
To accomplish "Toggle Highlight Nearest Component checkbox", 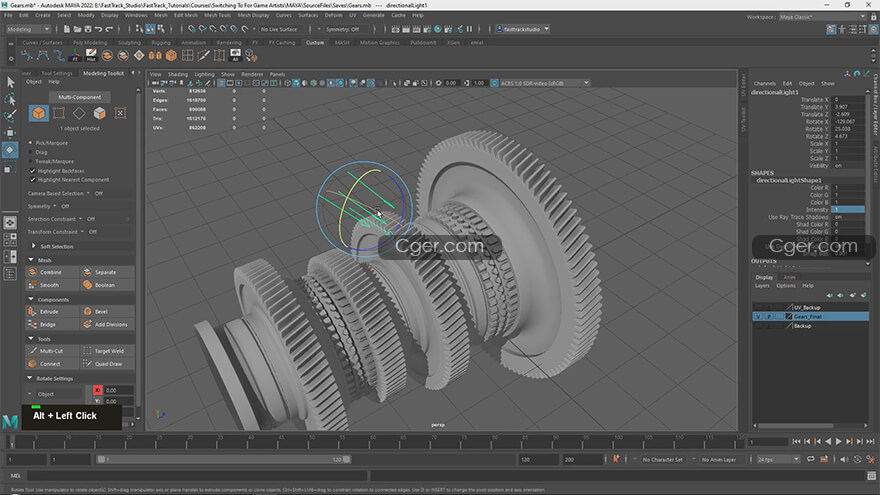I will click(x=33, y=180).
